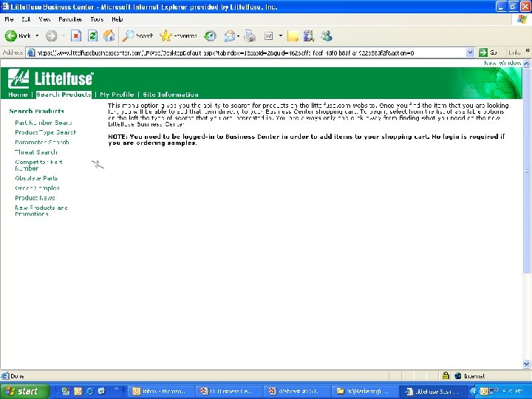Open Product News link
This screenshot has width=532, height=399.
[x=35, y=198]
